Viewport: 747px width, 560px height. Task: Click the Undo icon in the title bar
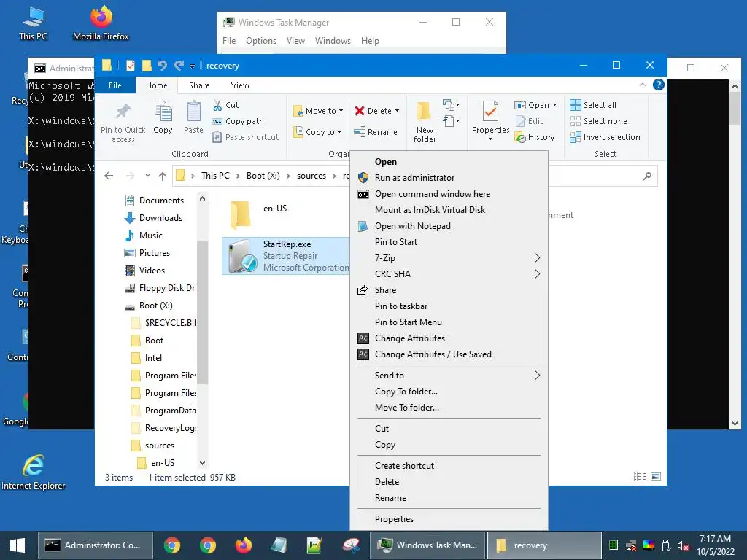click(162, 65)
